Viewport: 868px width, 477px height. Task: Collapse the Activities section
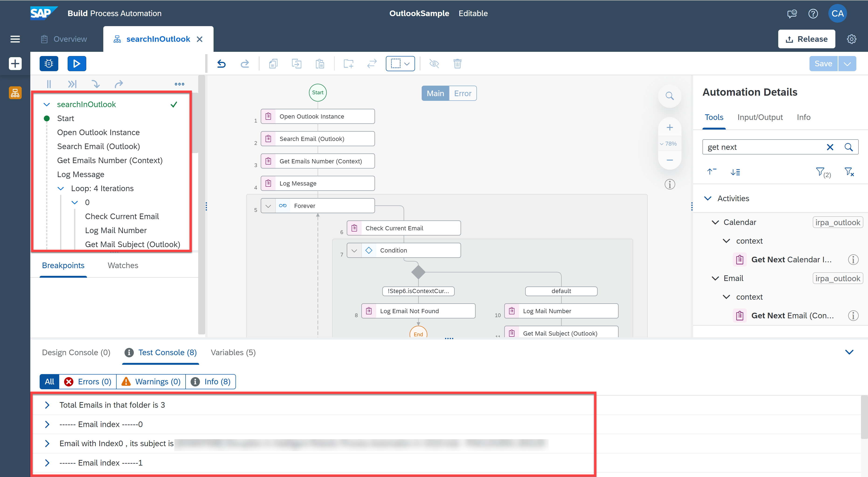[x=708, y=198]
